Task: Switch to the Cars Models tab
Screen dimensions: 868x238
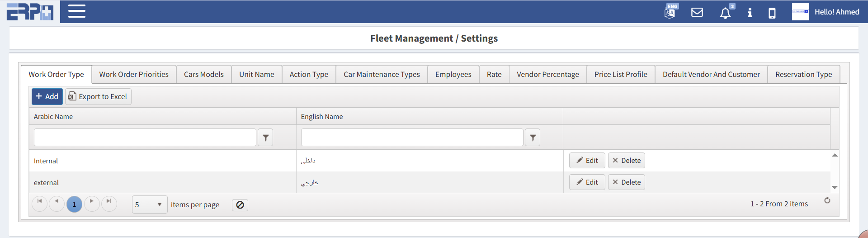Action: coord(203,74)
